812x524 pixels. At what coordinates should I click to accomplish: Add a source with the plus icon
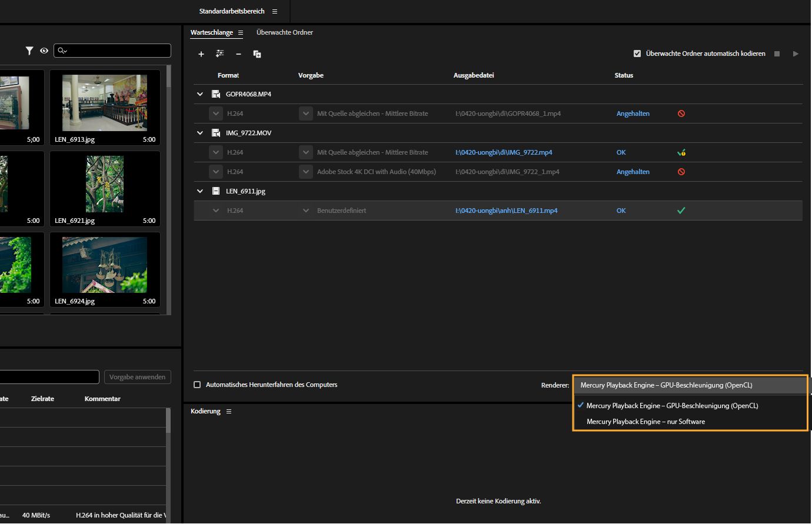[201, 54]
